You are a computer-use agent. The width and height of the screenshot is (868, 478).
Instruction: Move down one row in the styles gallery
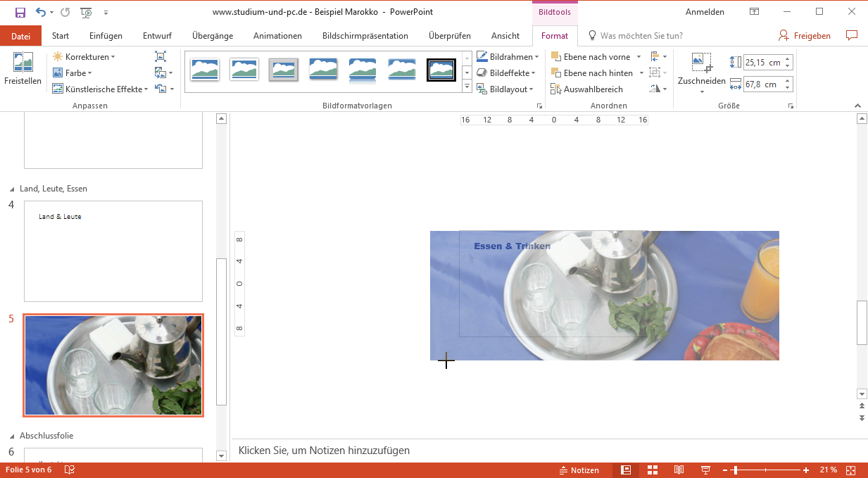pyautogui.click(x=467, y=73)
